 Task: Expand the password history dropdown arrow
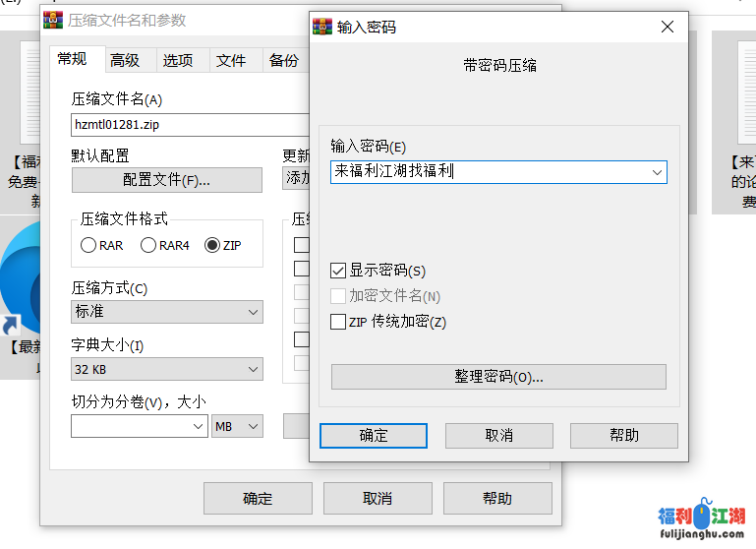(657, 172)
